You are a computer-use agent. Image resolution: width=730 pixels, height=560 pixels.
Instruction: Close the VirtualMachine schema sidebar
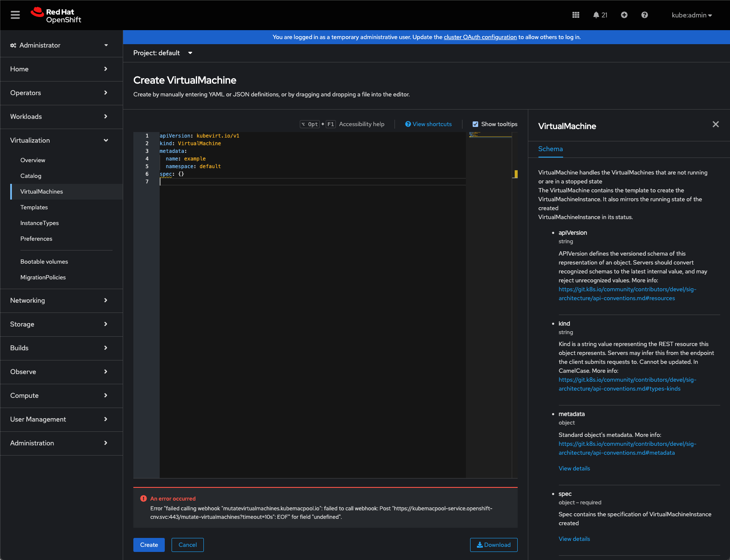(x=716, y=124)
